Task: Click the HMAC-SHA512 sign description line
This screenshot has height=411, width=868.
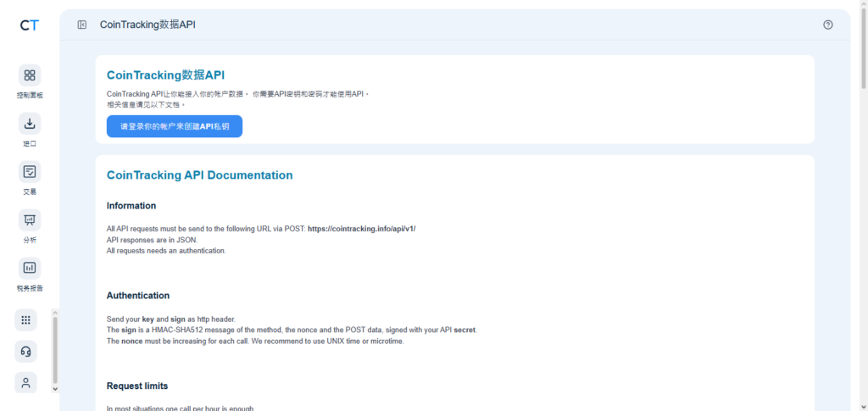Action: coord(292,330)
